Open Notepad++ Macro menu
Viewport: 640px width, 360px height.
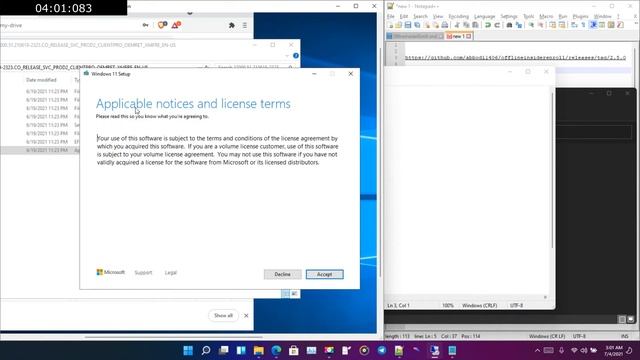tap(546, 16)
